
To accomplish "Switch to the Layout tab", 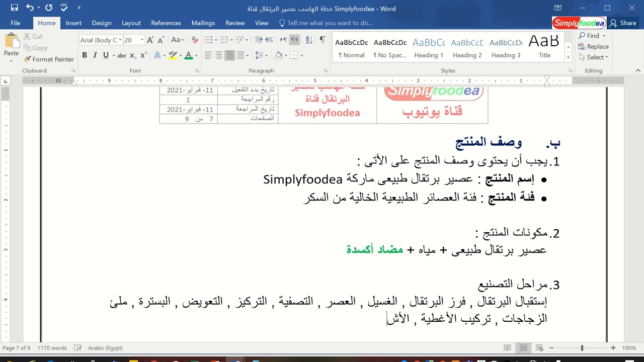I will pyautogui.click(x=131, y=23).
